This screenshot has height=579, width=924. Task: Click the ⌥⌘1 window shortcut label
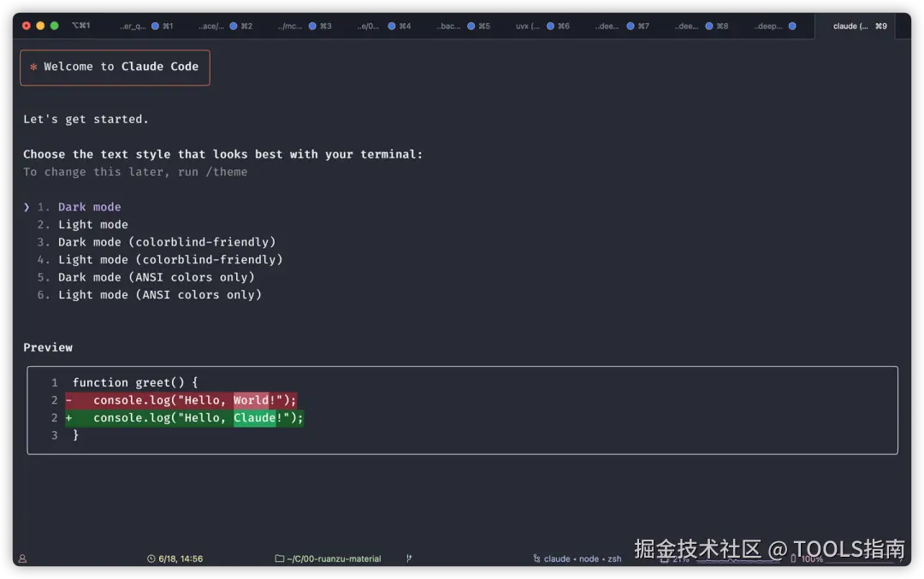click(x=80, y=26)
